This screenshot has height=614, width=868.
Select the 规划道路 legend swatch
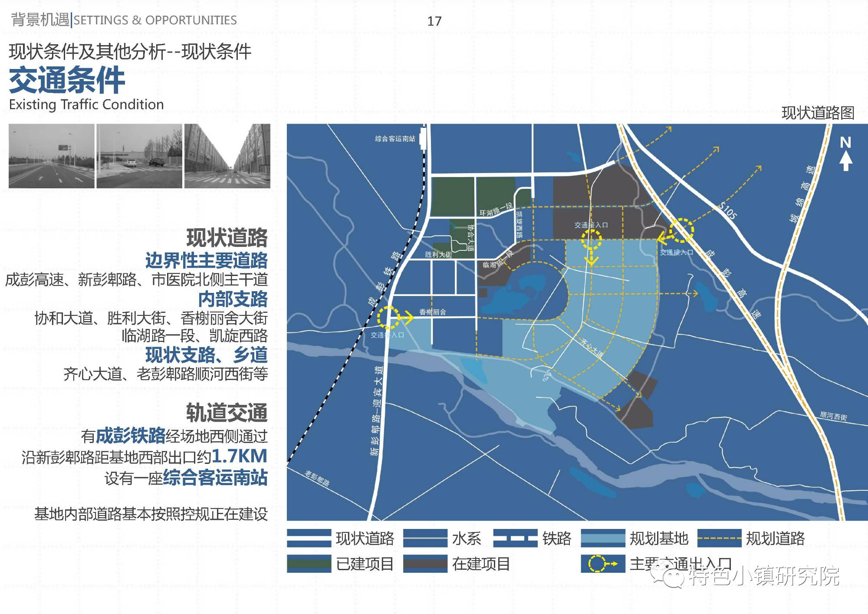[x=719, y=538]
